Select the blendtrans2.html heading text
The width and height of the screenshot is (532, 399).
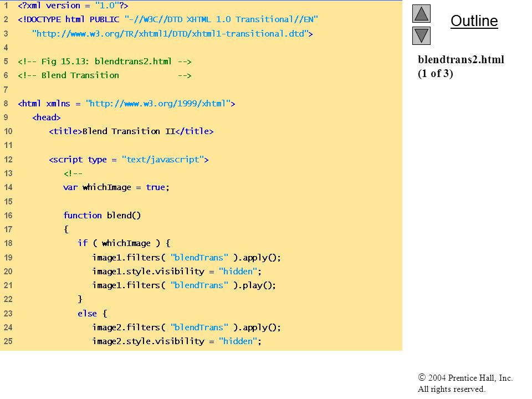[461, 59]
